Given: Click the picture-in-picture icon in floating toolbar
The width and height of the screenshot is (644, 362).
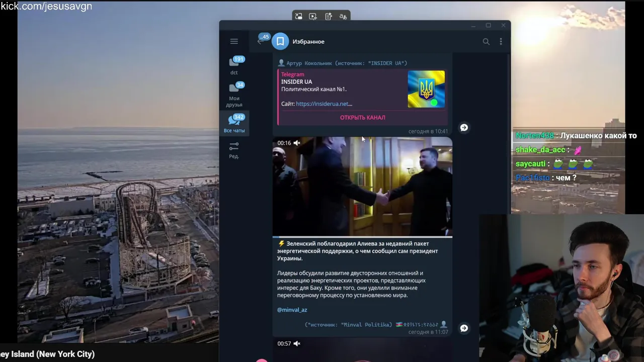Looking at the screenshot, I should [298, 17].
